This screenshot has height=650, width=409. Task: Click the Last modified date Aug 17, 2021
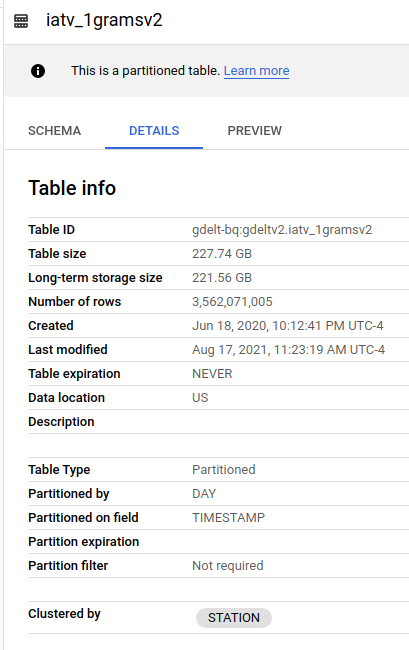(288, 350)
